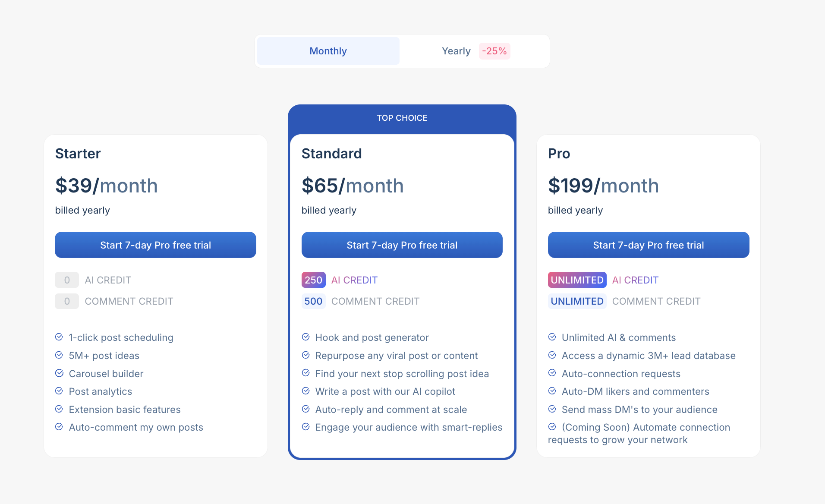Click the checkmark next to Send mass DM's to your audience
This screenshot has width=825, height=504.
click(x=552, y=409)
